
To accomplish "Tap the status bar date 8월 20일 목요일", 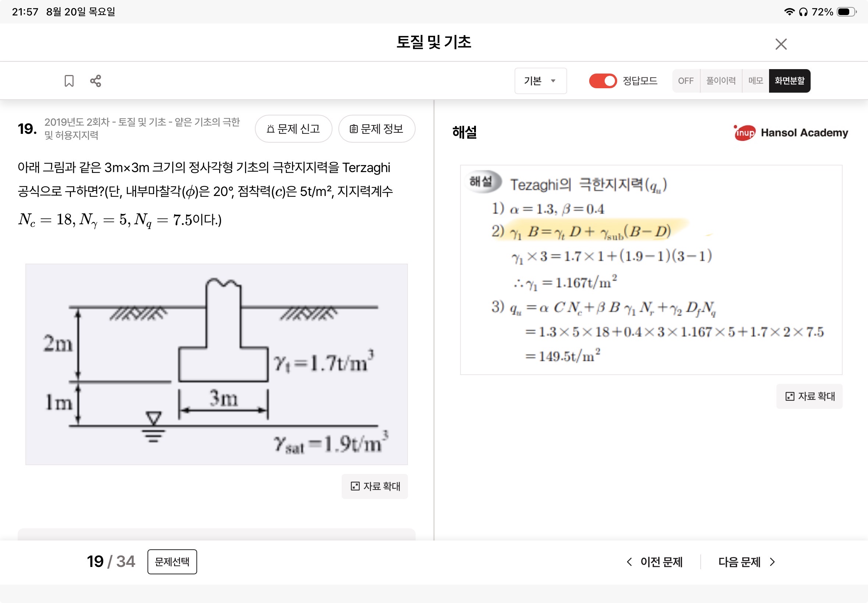I will tap(81, 12).
